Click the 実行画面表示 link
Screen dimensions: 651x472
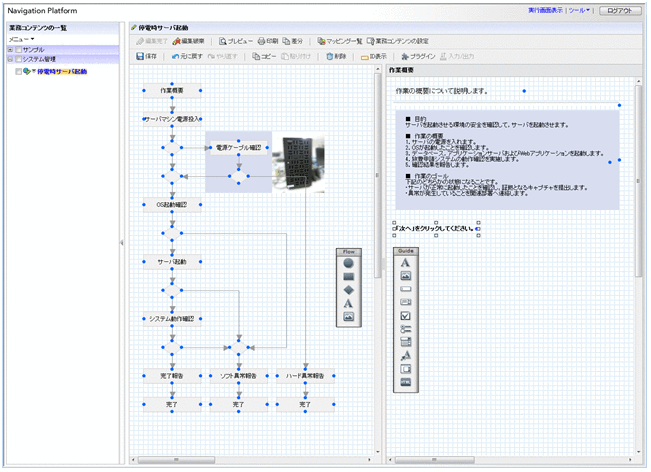pyautogui.click(x=546, y=9)
